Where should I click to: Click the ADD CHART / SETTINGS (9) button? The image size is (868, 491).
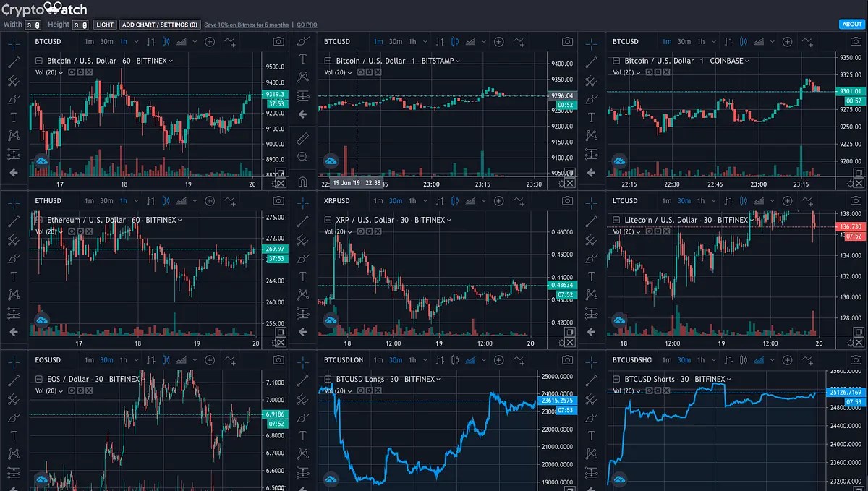click(x=159, y=25)
